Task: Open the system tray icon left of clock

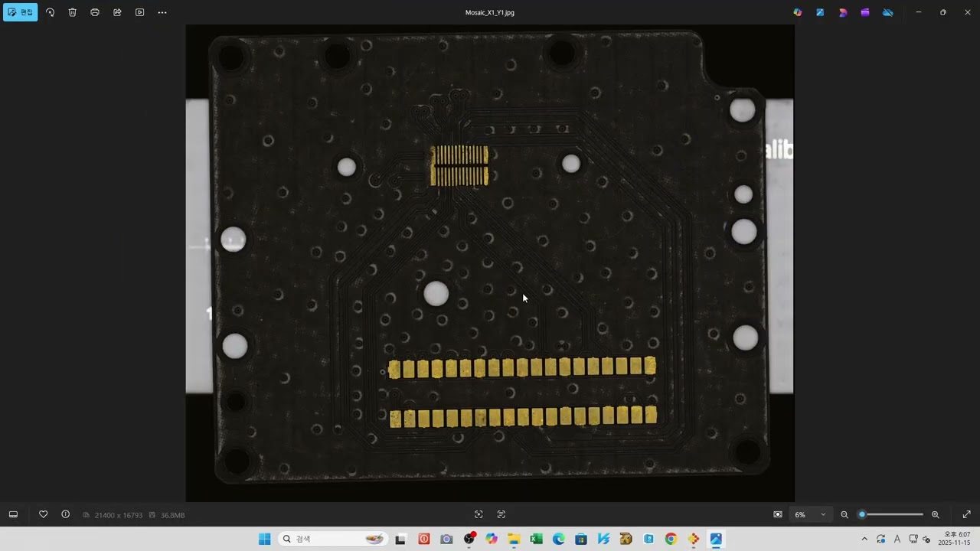Action: (x=926, y=539)
